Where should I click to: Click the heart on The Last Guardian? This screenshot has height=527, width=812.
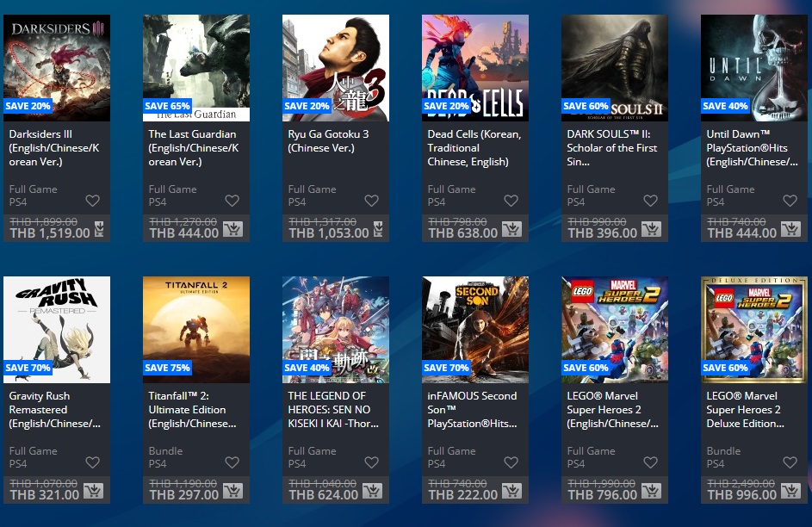click(232, 201)
